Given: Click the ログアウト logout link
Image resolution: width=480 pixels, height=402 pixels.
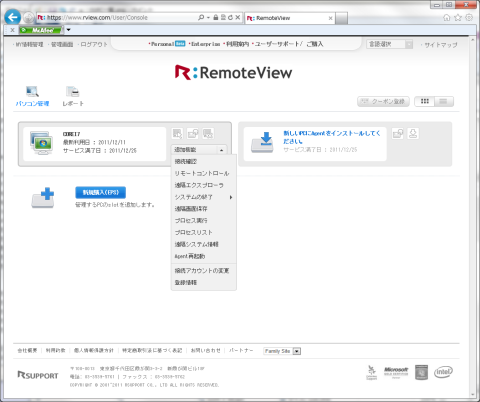Looking at the screenshot, I should (x=94, y=44).
